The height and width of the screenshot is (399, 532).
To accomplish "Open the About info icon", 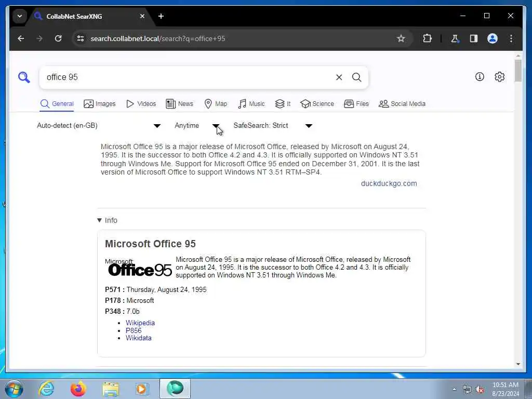I will [x=480, y=77].
